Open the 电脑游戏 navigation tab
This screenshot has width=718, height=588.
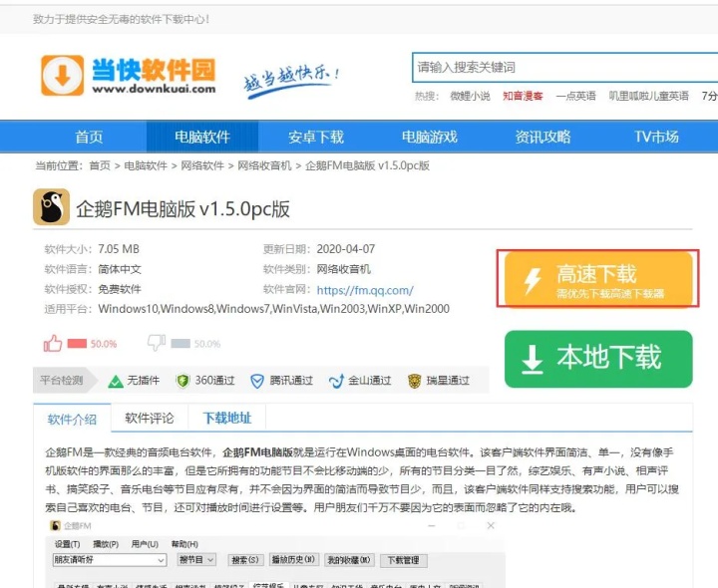(x=430, y=137)
